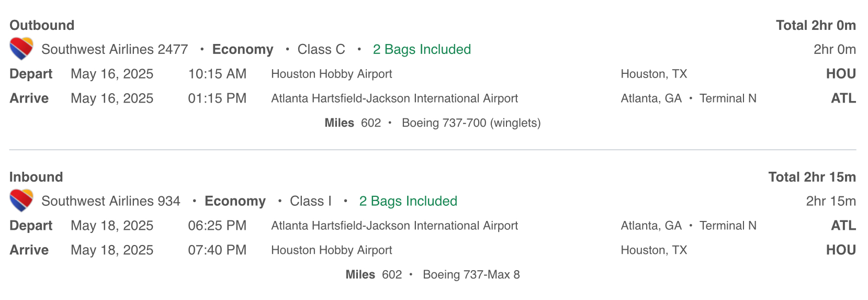Image resolution: width=868 pixels, height=300 pixels.
Task: Click the inbound 2 Bags Included text
Action: click(x=408, y=201)
